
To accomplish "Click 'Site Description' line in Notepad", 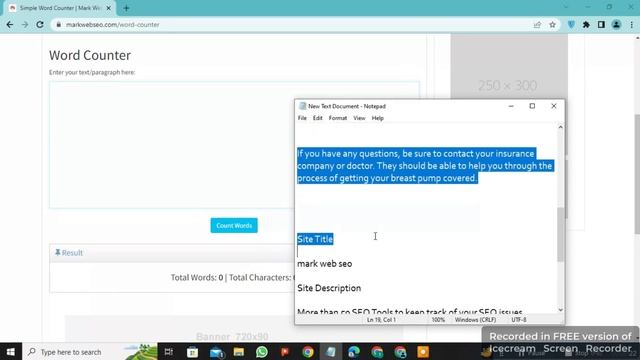I will click(x=329, y=288).
